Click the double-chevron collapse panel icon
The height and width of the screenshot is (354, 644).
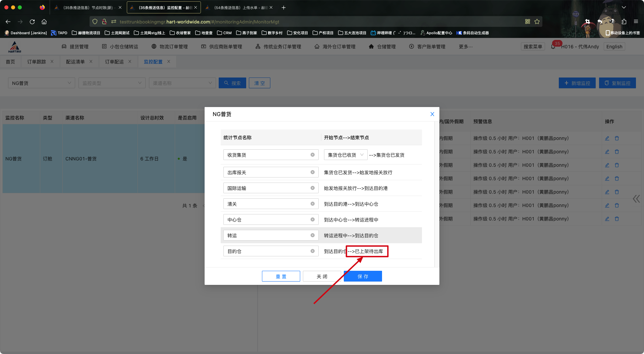tap(636, 199)
